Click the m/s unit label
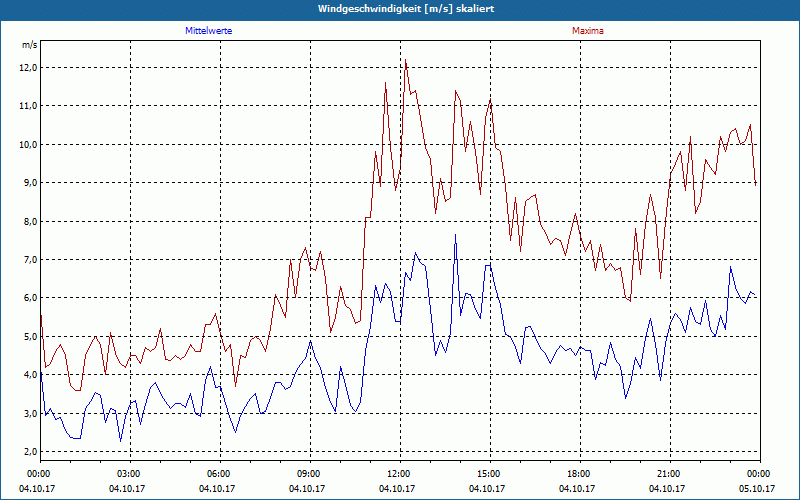800x500 pixels. pos(30,45)
